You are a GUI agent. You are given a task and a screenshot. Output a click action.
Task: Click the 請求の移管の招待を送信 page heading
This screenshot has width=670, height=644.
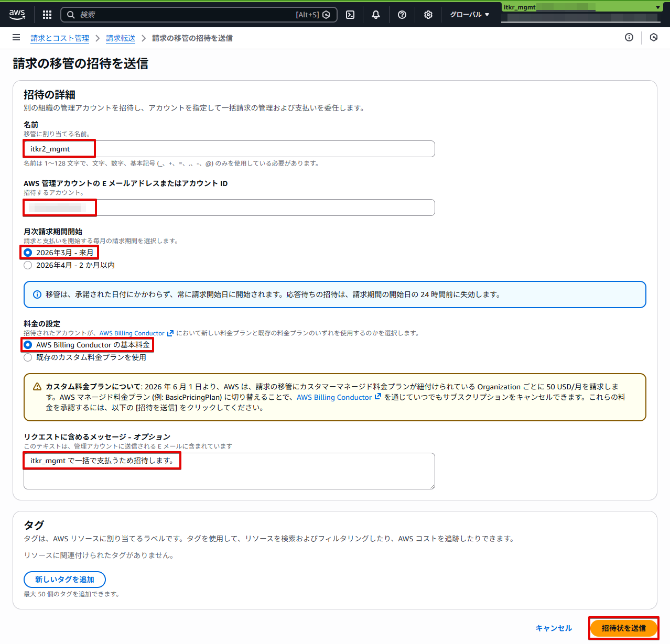pos(81,63)
